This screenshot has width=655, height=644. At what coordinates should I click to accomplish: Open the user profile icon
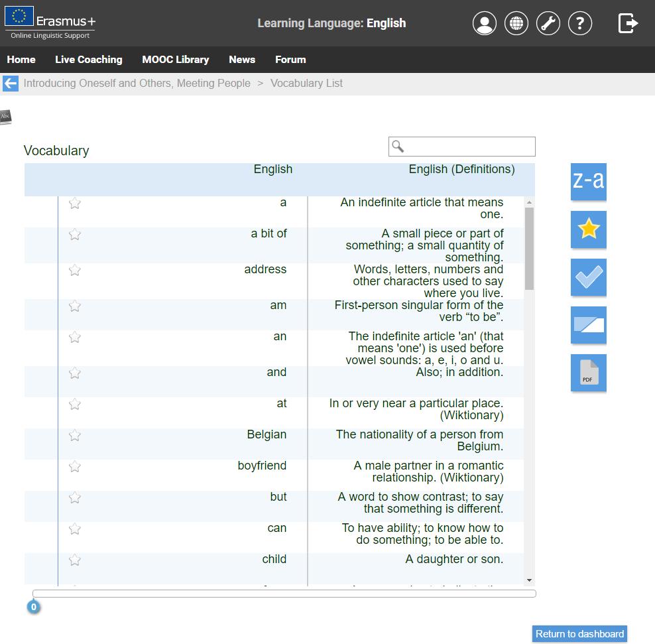[x=484, y=23]
